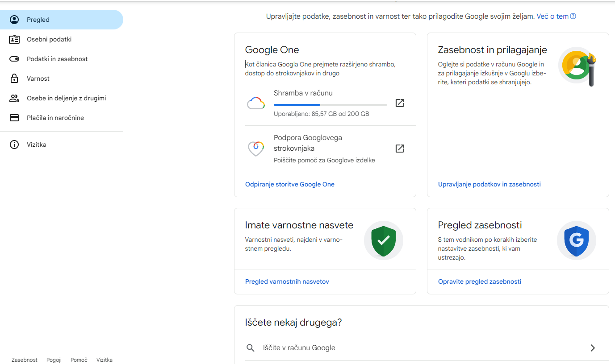The width and height of the screenshot is (615, 364).
Task: Click the storage usage progress bar
Action: (x=331, y=105)
